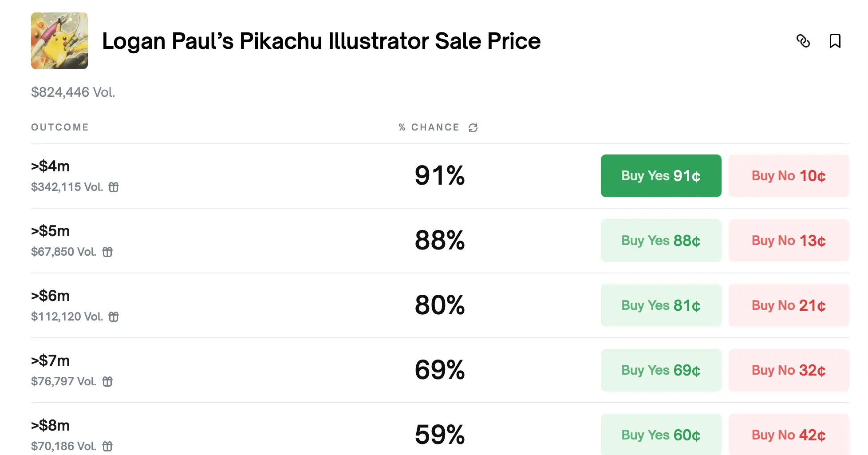Open the Pikachu Illustrator card thumbnail
Viewport: 868px width, 455px height.
(x=59, y=41)
